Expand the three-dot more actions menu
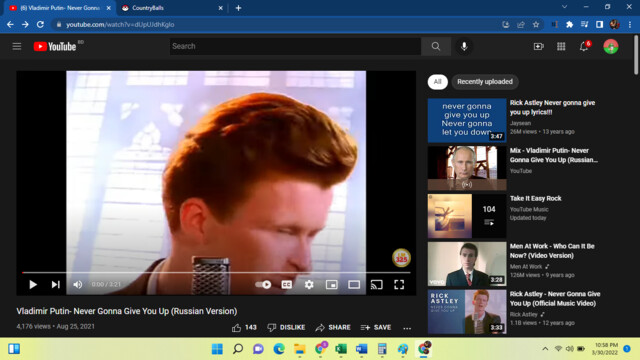Image resolution: width=640 pixels, height=360 pixels. click(407, 328)
